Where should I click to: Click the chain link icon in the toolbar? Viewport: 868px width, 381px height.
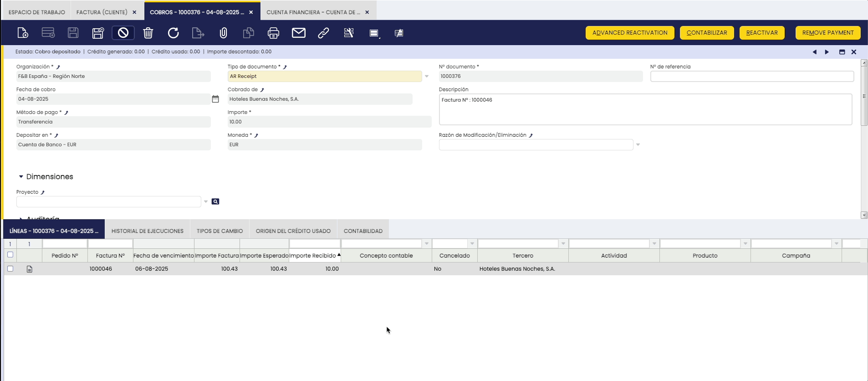323,33
